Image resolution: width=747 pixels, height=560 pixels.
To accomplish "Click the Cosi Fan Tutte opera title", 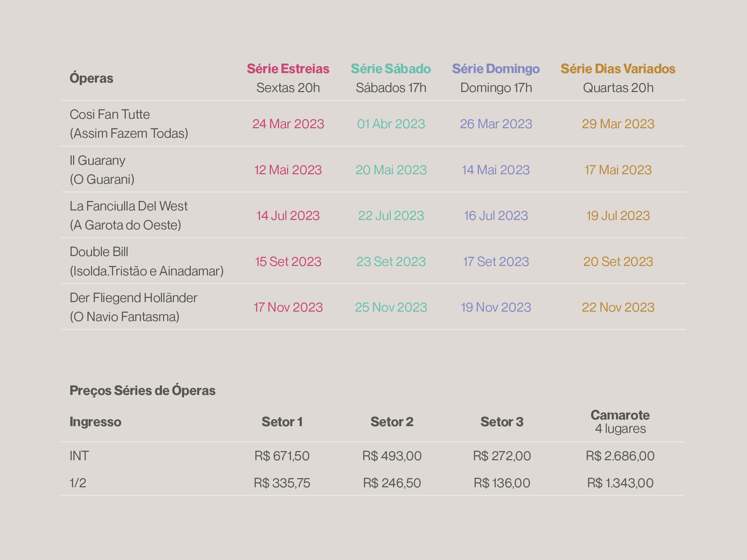I will [x=110, y=115].
